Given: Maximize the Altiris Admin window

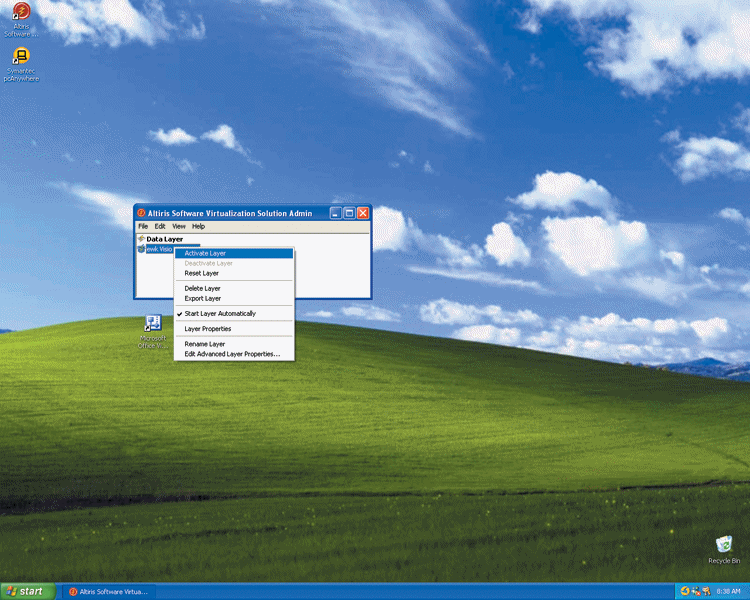Looking at the screenshot, I should (x=350, y=213).
